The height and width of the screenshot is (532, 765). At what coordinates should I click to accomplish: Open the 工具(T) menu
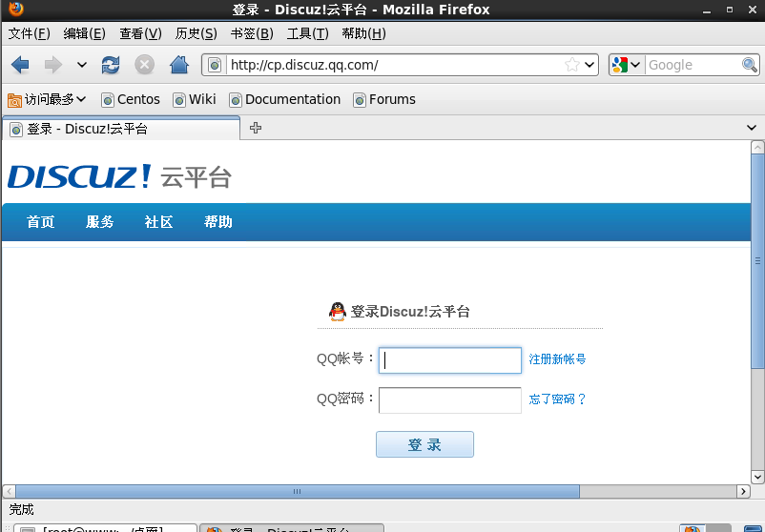click(307, 33)
